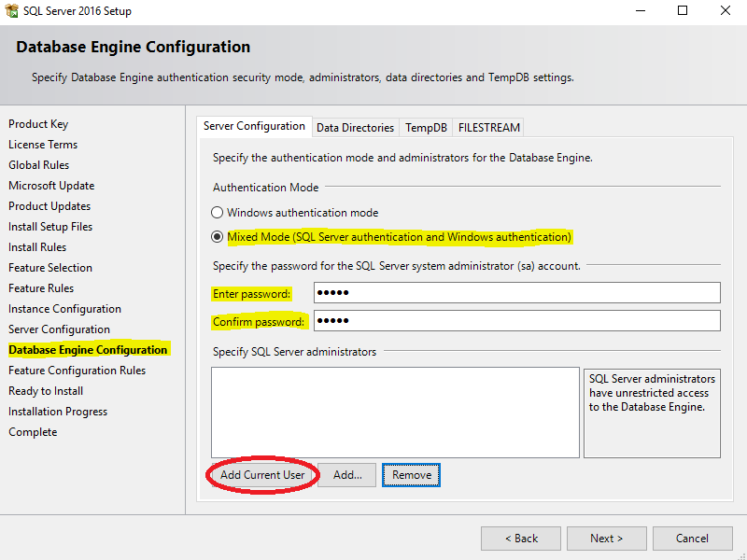Close the SQL Server Setup window
This screenshot has height=560, width=747.
726,10
